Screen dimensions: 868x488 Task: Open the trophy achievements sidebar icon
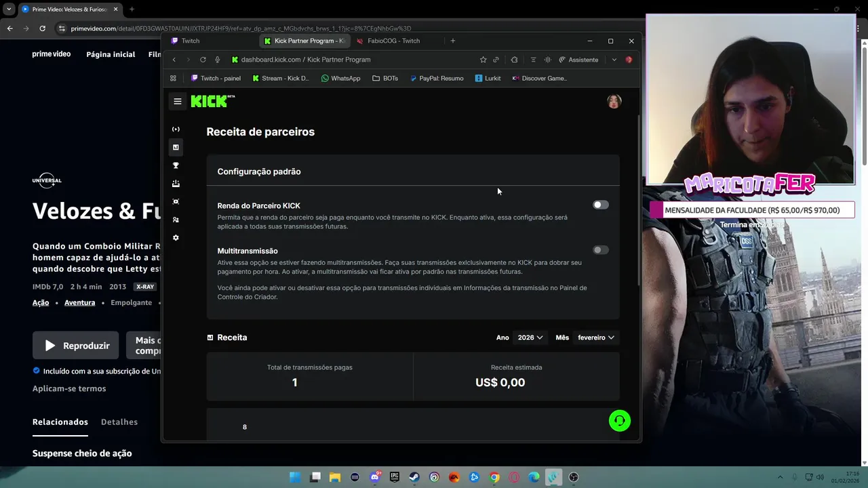[x=176, y=165]
